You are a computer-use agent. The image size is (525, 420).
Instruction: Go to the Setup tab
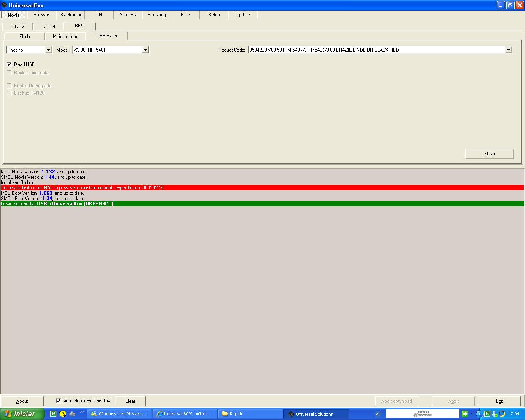click(x=214, y=15)
